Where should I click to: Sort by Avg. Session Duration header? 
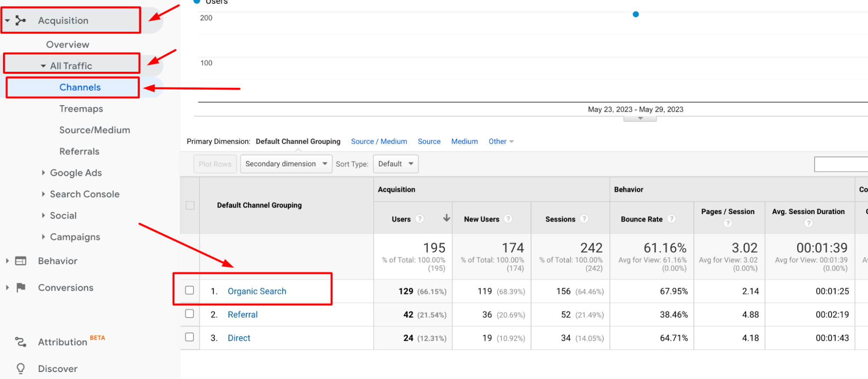tap(808, 211)
